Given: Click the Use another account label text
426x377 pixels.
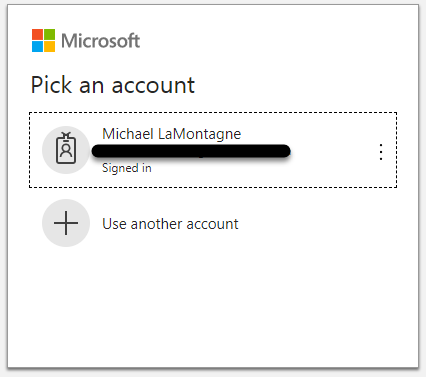Looking at the screenshot, I should coord(170,224).
